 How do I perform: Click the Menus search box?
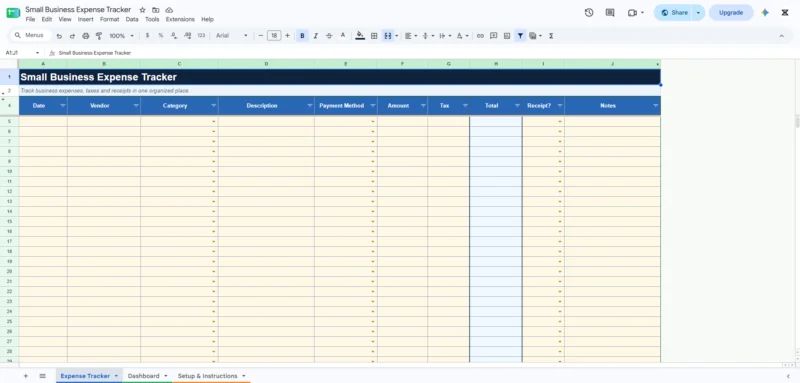pos(31,36)
